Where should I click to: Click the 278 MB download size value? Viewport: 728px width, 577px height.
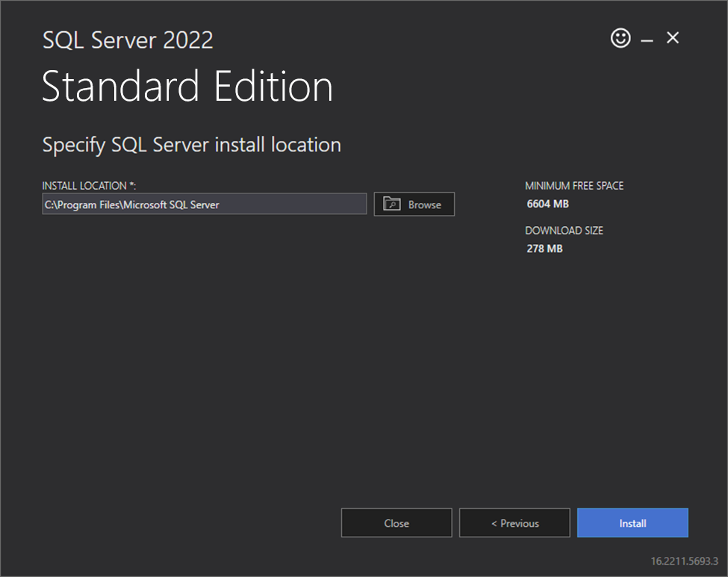(544, 249)
